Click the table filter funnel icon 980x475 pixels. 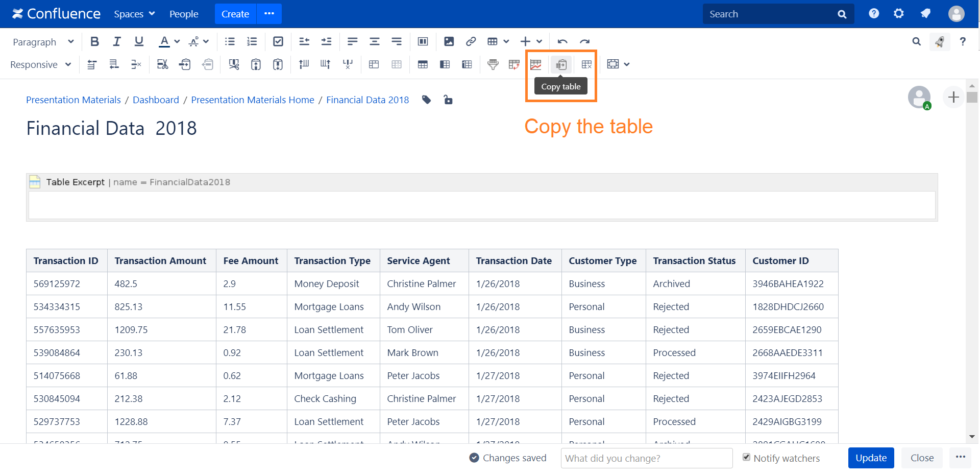coord(493,64)
